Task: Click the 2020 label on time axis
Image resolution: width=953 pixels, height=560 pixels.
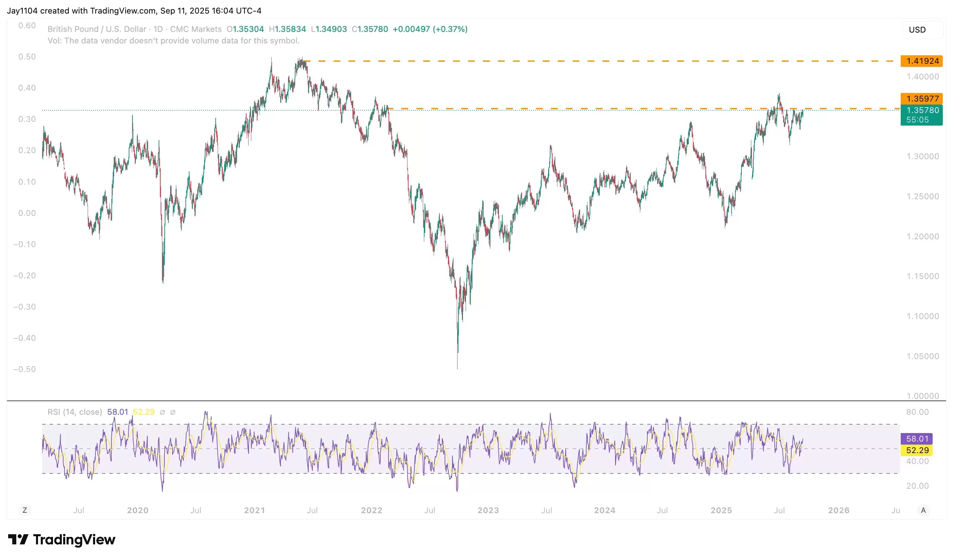Action: (138, 510)
